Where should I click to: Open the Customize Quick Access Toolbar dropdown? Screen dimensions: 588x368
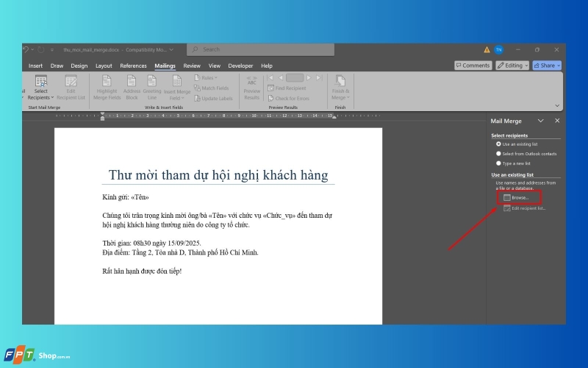[52, 49]
